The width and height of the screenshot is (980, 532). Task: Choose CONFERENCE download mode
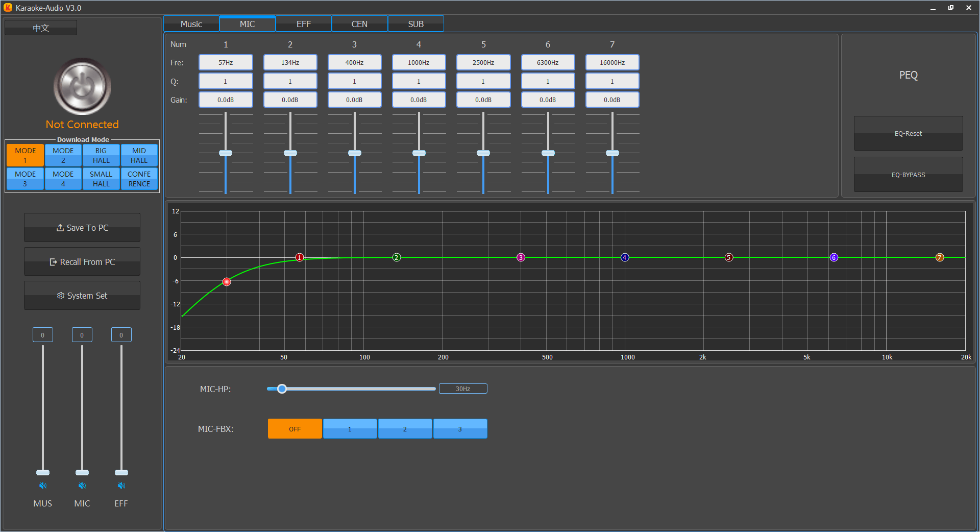coord(139,179)
